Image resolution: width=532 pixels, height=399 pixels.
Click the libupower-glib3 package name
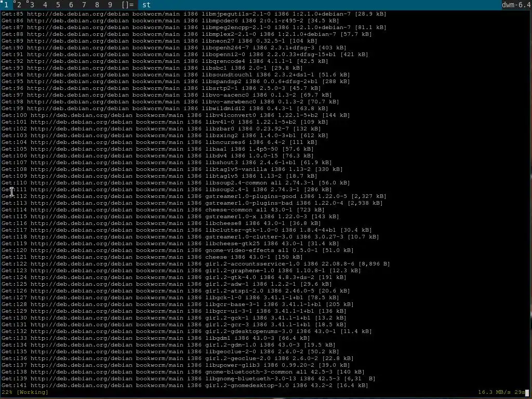pos(232,365)
